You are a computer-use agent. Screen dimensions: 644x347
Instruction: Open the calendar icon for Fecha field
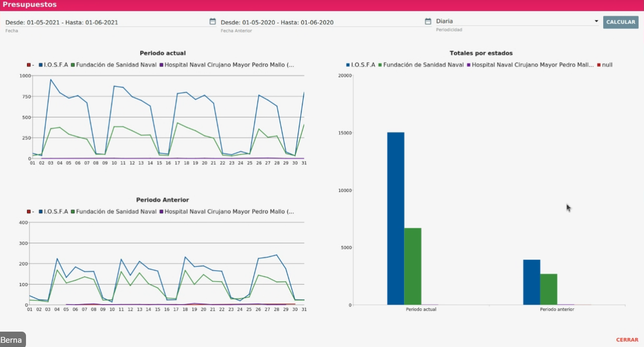point(213,22)
